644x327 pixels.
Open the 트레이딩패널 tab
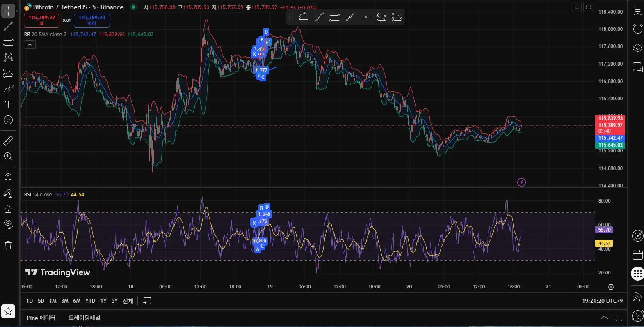pos(84,318)
